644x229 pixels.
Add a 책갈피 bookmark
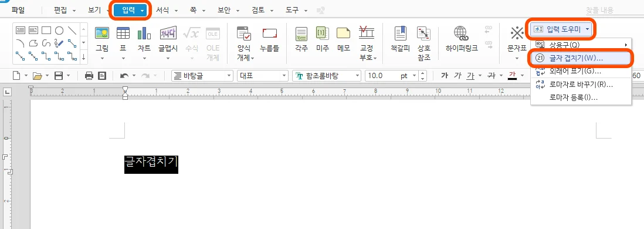pyautogui.click(x=401, y=33)
